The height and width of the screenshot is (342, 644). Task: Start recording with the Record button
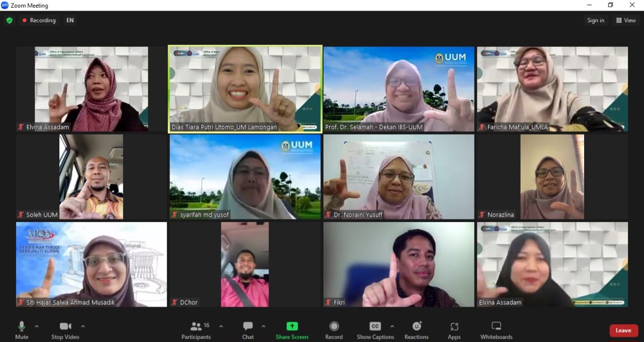[x=334, y=326]
